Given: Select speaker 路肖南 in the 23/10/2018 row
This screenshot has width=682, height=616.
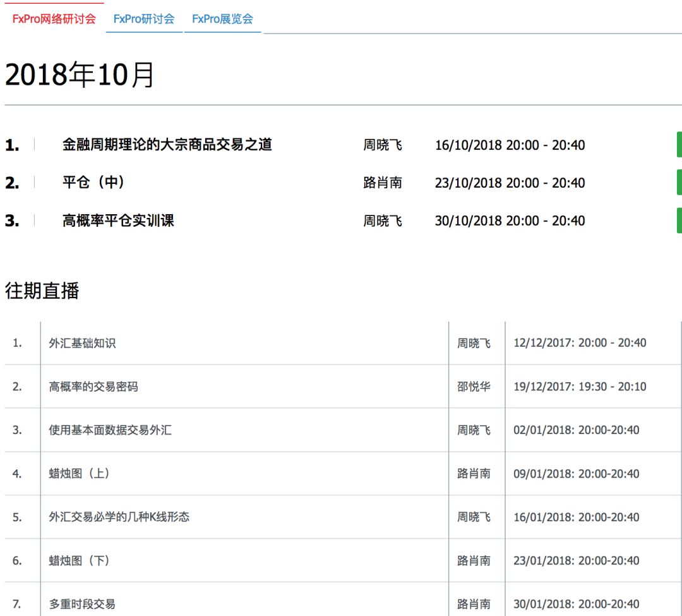Looking at the screenshot, I should point(383,183).
